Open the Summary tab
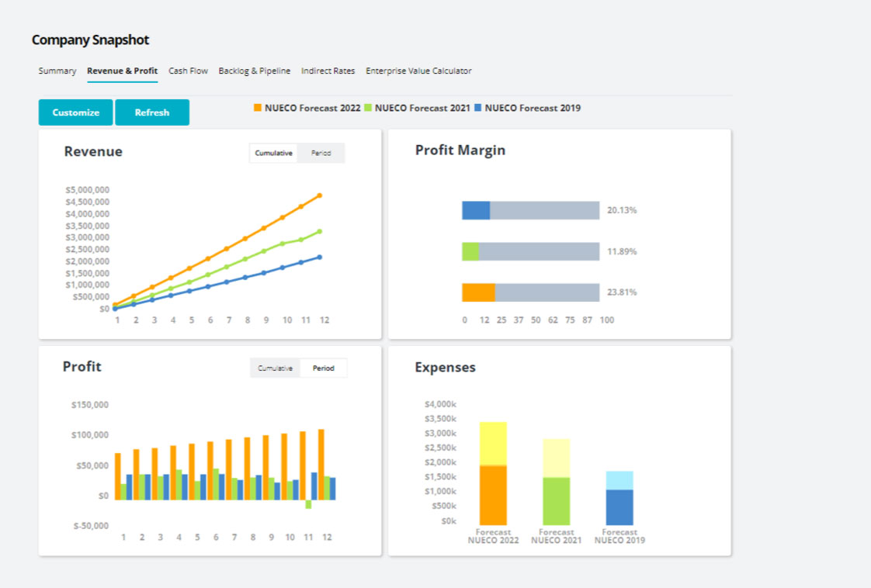The image size is (871, 588). coord(57,71)
